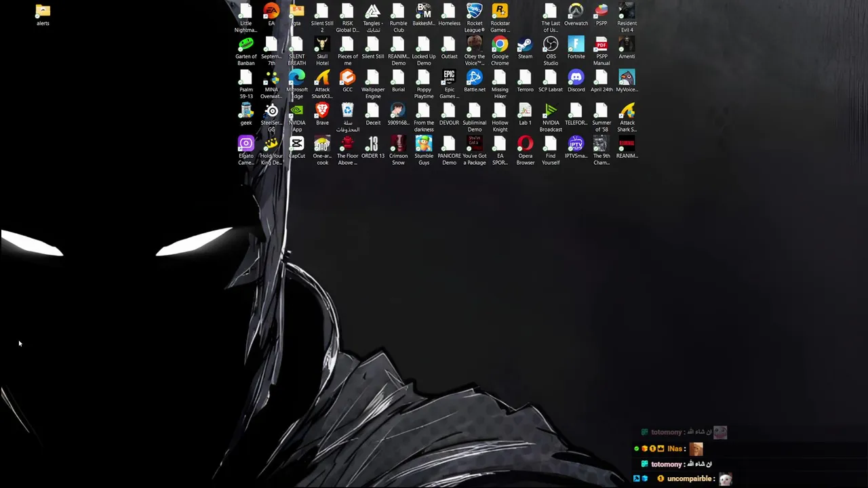
Task: Click the uncompairble chat username
Action: tap(689, 479)
